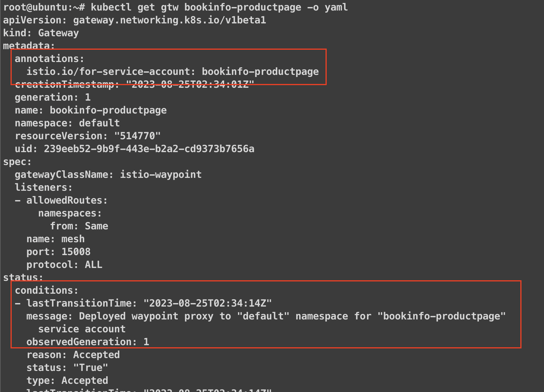Click the apiVersion gateway.networking.k8s.io/v1beta1 text
The height and width of the screenshot is (392, 544).
tap(135, 20)
